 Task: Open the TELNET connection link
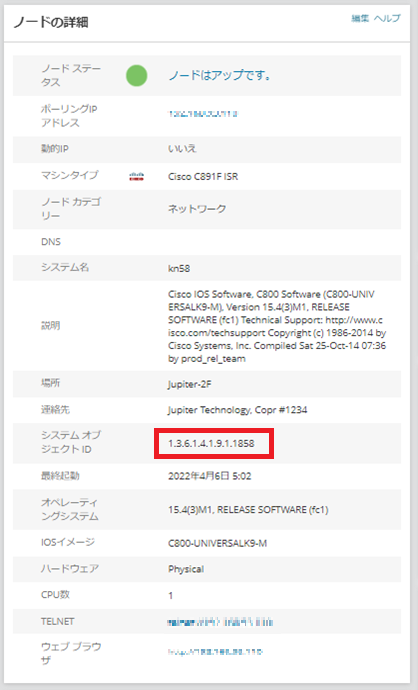220,622
